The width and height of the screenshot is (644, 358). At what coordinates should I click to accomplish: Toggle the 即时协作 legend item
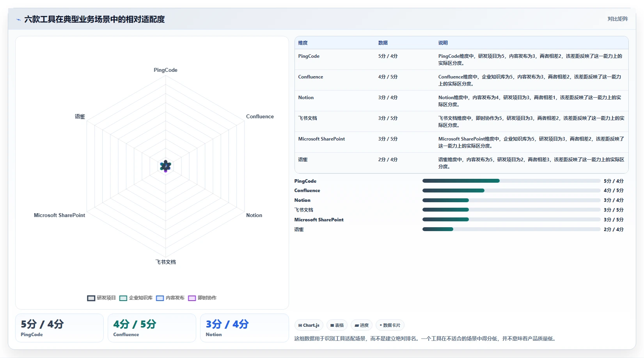click(202, 298)
